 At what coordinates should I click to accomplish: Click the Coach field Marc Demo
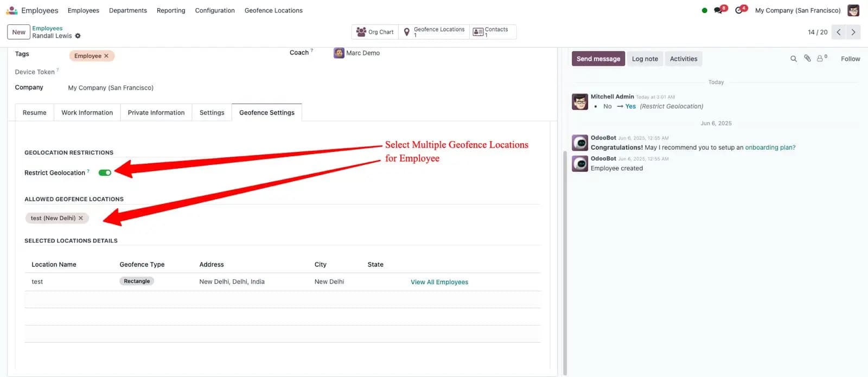point(362,53)
